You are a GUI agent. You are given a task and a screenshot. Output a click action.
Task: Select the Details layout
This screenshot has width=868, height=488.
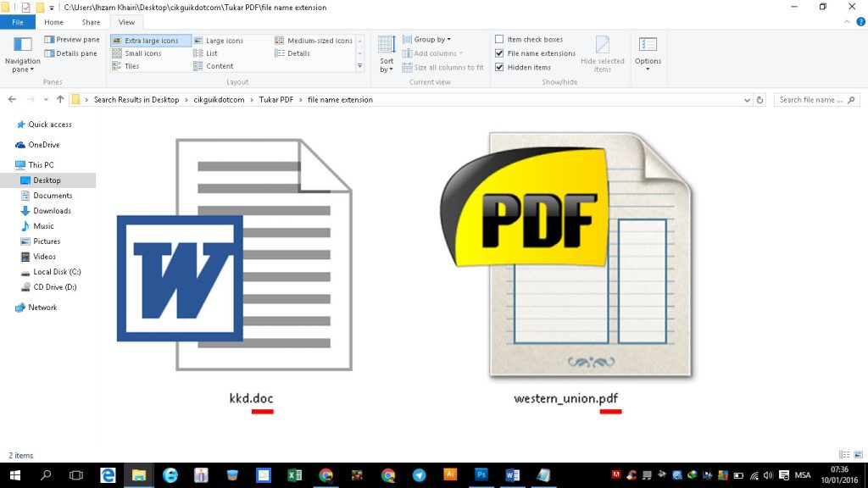tap(292, 53)
